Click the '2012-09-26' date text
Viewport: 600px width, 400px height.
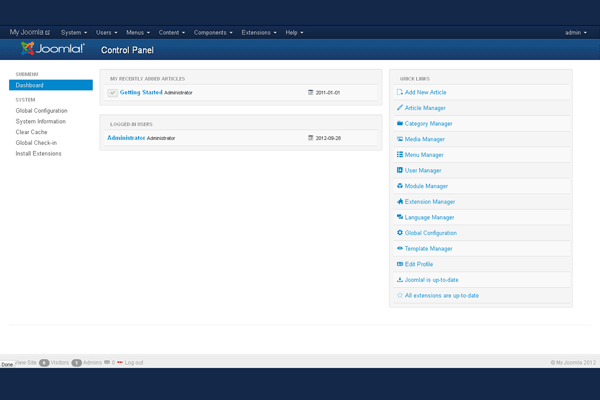[x=328, y=138]
